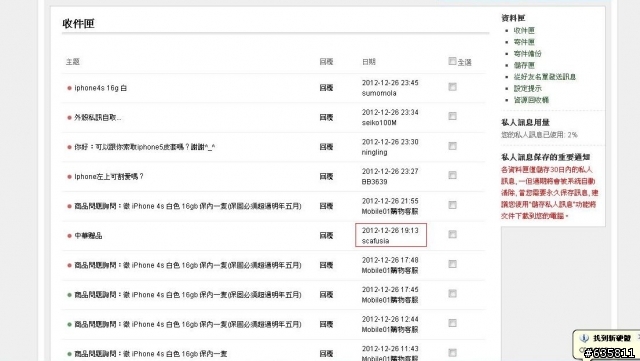Check the box for the 17:48 Mobile01購物客服 message
This screenshot has width=640, height=361.
tap(452, 264)
